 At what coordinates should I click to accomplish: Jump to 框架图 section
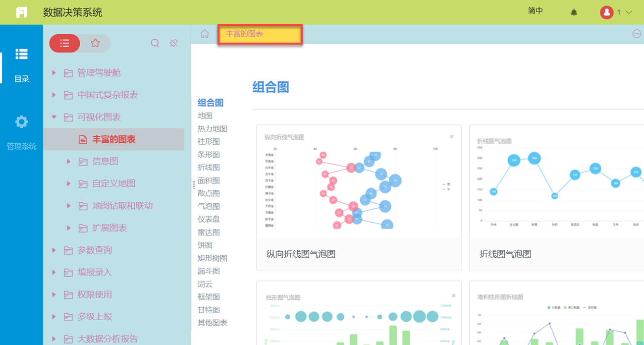(209, 297)
